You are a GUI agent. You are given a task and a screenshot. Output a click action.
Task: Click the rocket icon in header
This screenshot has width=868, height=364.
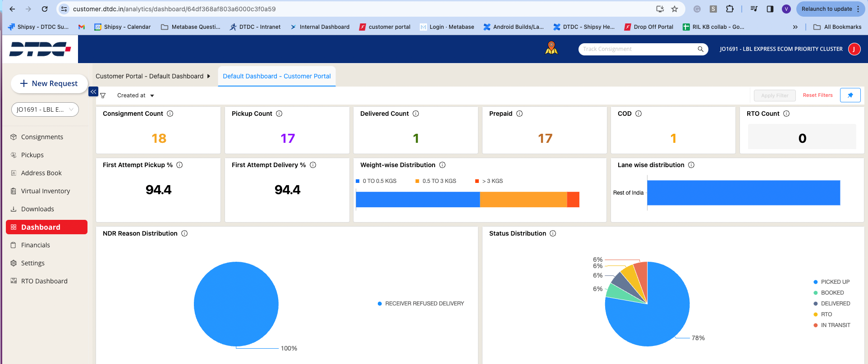coord(551,48)
